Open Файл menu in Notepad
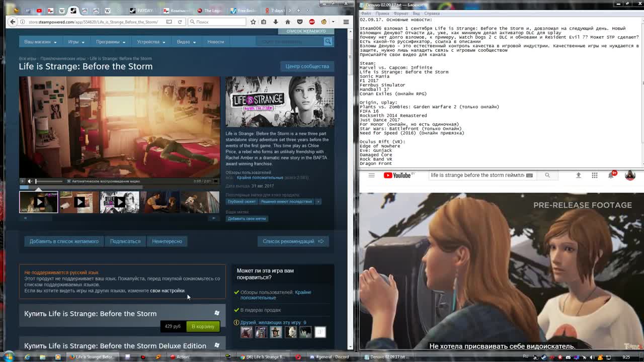Image resolution: width=644 pixels, height=362 pixels. 366,13
